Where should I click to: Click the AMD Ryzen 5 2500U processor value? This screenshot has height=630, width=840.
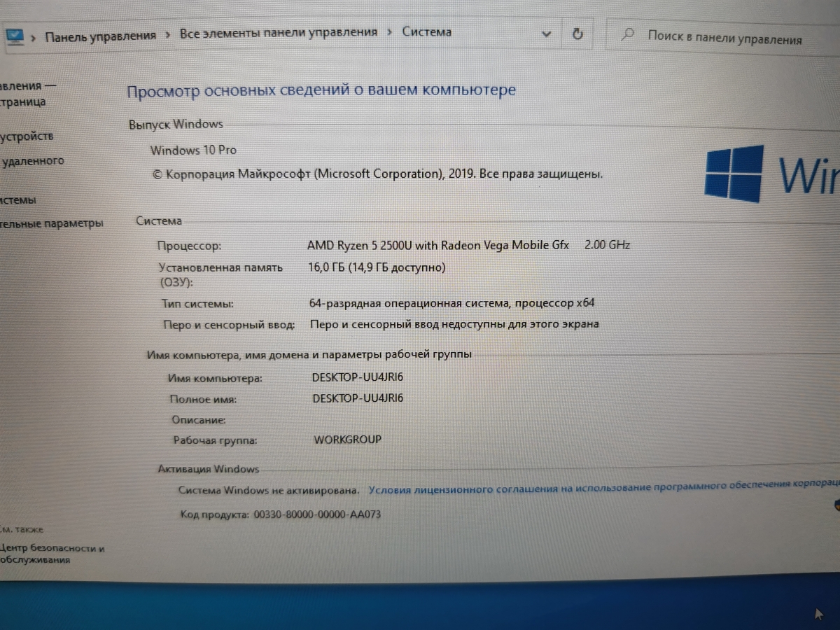click(438, 245)
